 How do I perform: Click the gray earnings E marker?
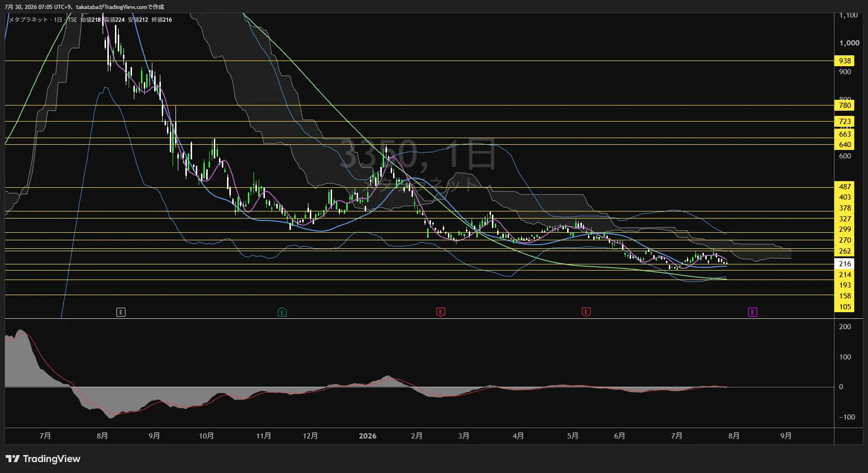[121, 312]
